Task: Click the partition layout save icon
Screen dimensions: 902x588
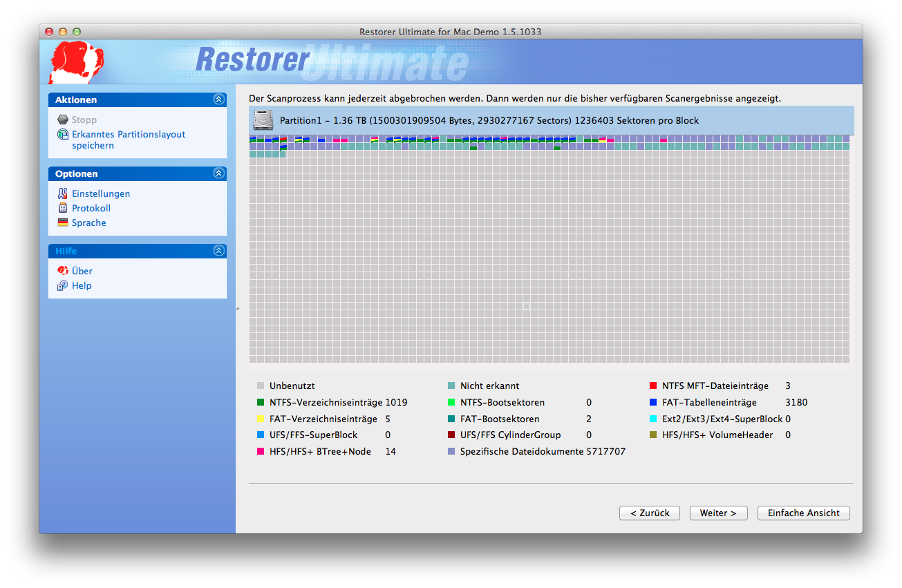Action: pyautogui.click(x=63, y=135)
